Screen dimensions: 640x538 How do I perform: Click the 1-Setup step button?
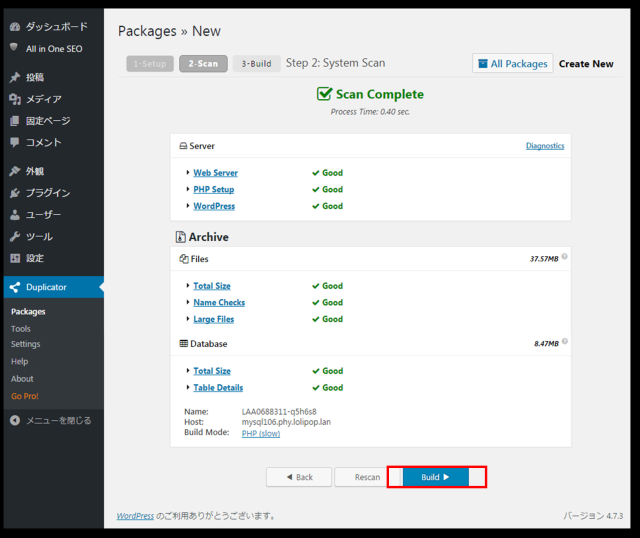coord(150,64)
